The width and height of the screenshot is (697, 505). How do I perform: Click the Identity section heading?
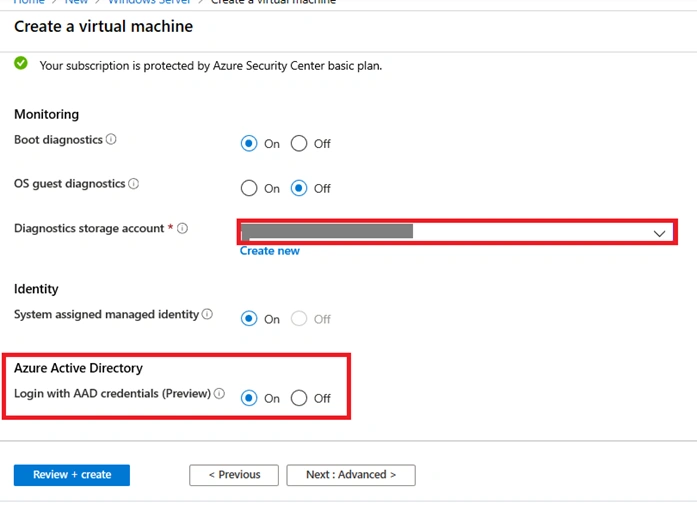pyautogui.click(x=36, y=289)
